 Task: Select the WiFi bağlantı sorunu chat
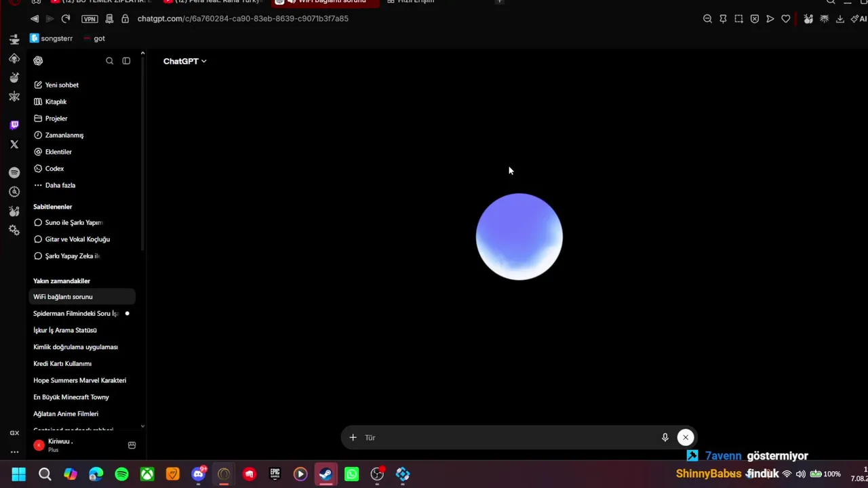(82, 297)
